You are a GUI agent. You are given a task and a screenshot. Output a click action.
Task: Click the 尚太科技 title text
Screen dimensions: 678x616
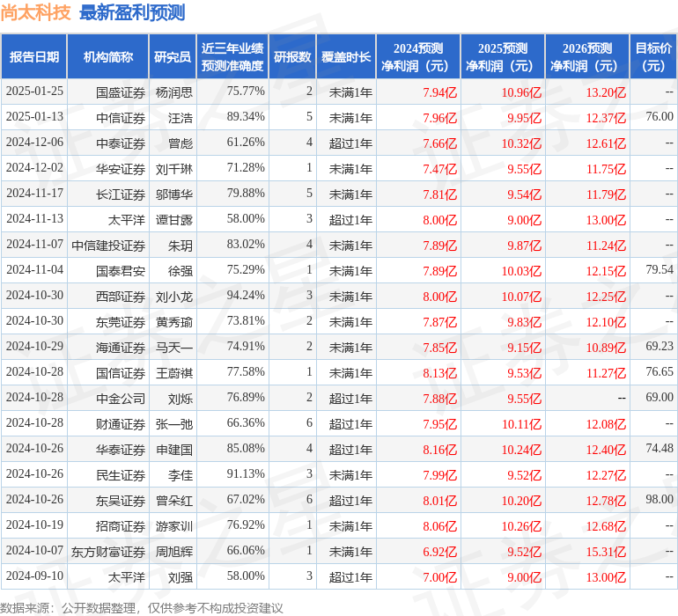click(35, 12)
